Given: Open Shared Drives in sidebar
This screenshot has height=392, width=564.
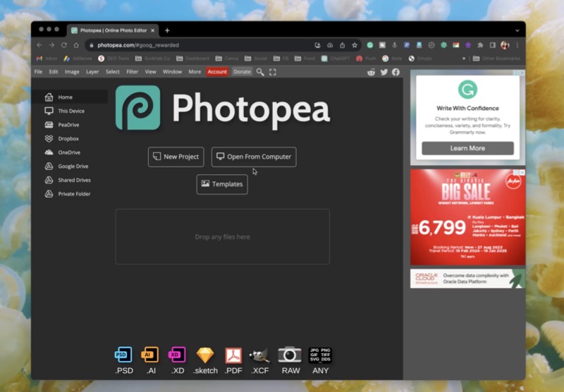Looking at the screenshot, I should pyautogui.click(x=69, y=180).
